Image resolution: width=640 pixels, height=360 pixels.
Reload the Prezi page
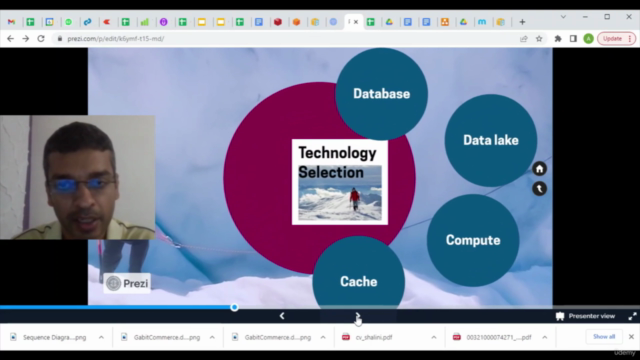coord(41,39)
